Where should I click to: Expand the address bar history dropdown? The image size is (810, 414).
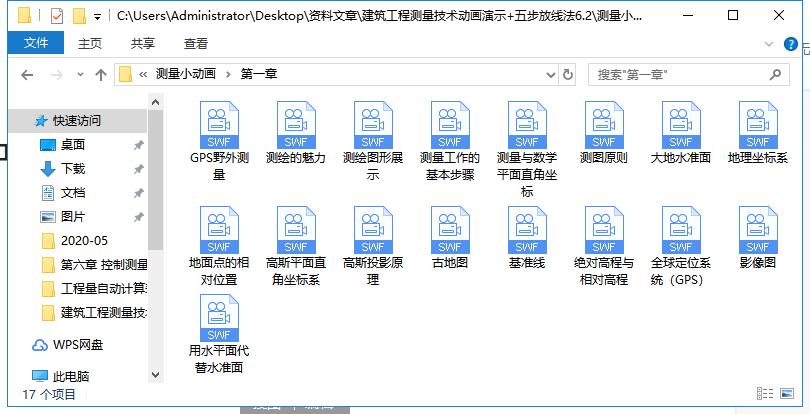(x=551, y=75)
